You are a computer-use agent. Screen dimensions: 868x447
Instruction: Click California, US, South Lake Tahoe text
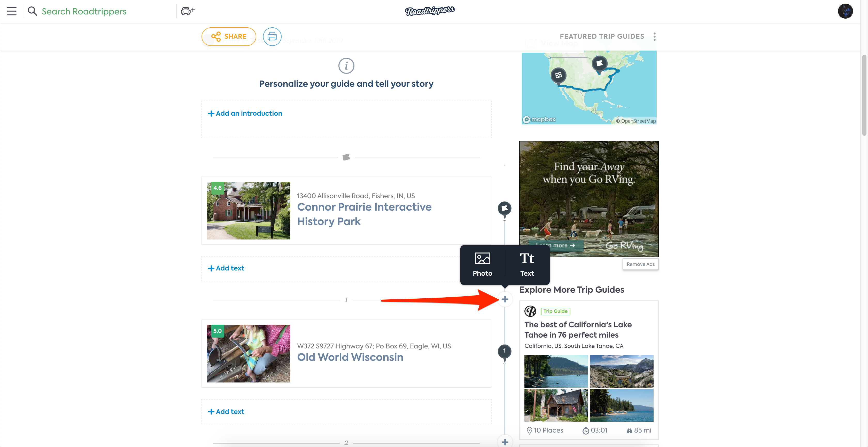(x=574, y=346)
